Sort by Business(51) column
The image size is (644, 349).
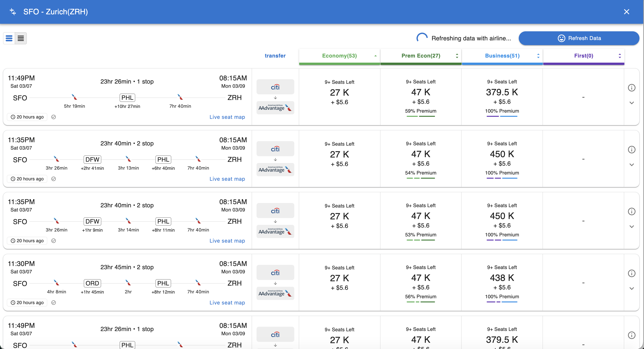point(502,56)
